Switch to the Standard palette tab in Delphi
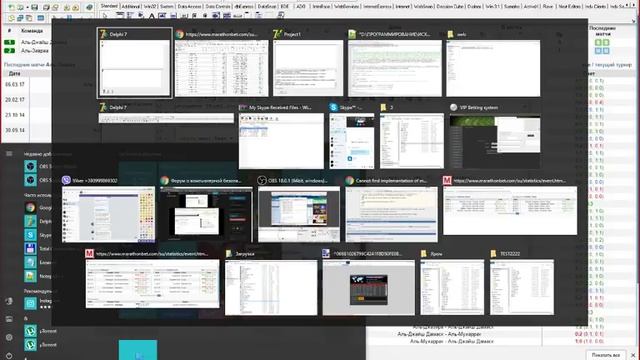The height and width of the screenshot is (360, 640). [x=109, y=6]
